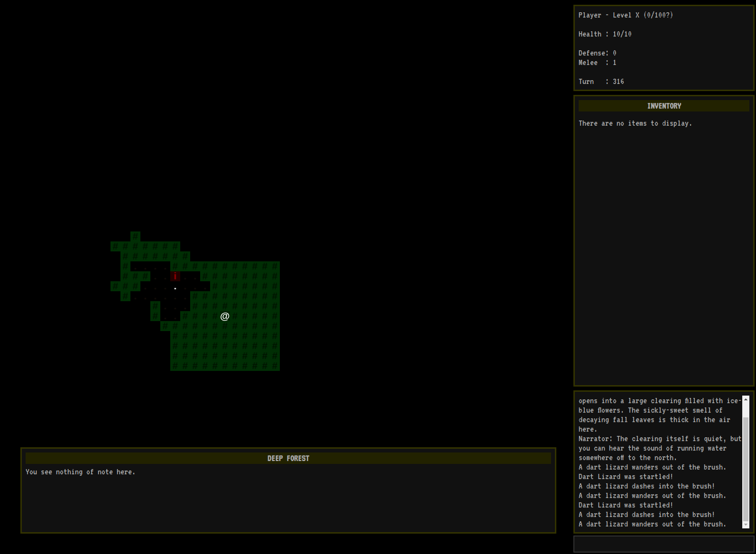This screenshot has height=554, width=756.
Task: Click the last log line 'A dart lizard wanders out of the brush.'
Action: [x=652, y=524]
